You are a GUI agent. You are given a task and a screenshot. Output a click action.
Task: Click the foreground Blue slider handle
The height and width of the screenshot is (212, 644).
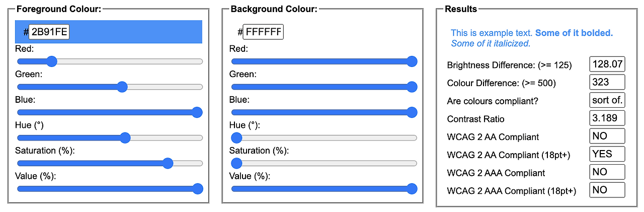[x=197, y=112]
